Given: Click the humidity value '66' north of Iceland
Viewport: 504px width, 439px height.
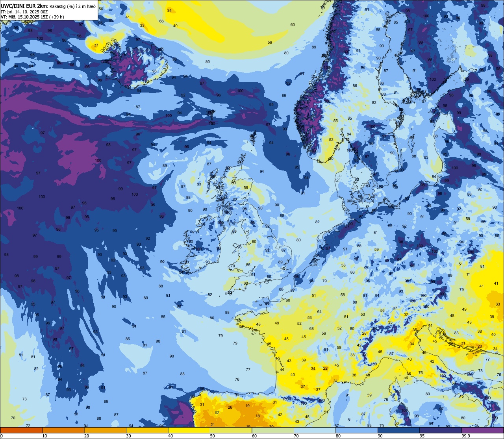Looking at the screenshot, I should point(161,21).
